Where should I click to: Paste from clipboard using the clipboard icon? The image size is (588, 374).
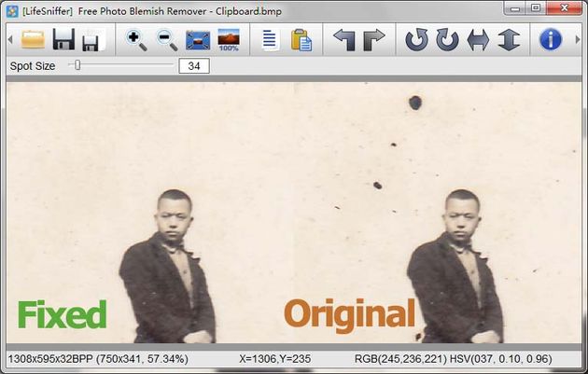[x=301, y=40]
